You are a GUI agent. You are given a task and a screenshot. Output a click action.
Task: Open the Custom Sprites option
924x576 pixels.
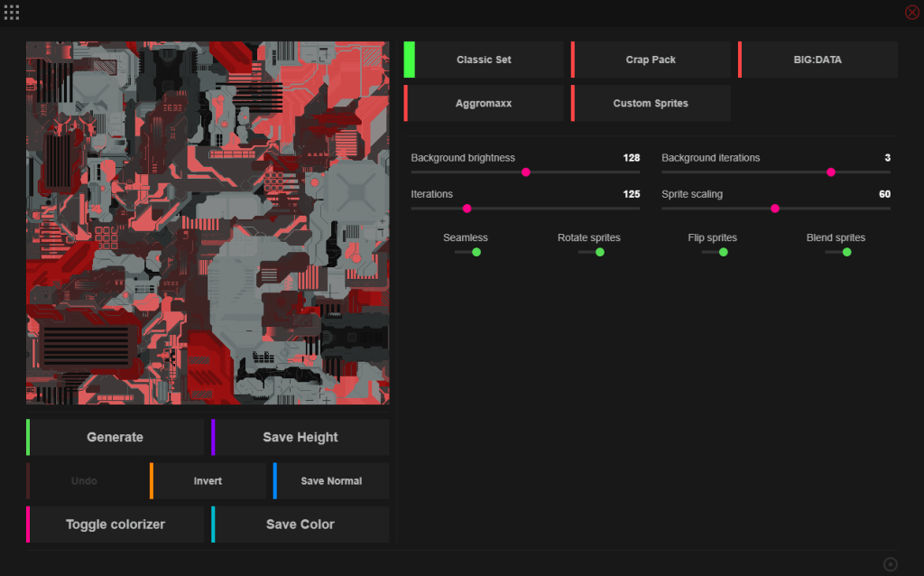click(651, 104)
